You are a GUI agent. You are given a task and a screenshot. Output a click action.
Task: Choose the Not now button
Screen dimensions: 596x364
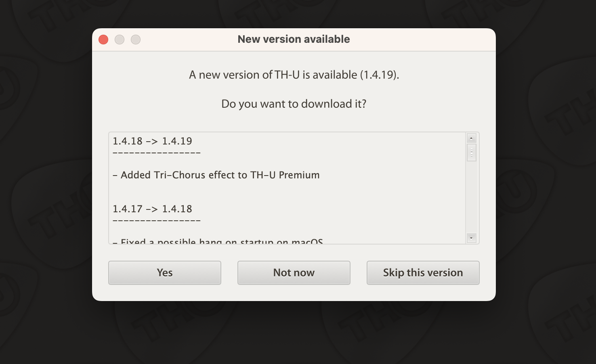point(294,273)
